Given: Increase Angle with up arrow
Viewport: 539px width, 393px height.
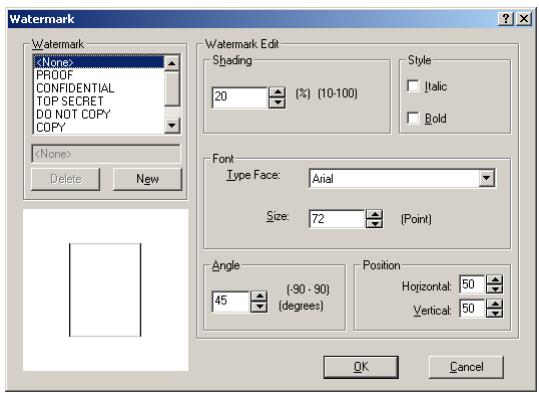Looking at the screenshot, I should tap(259, 296).
